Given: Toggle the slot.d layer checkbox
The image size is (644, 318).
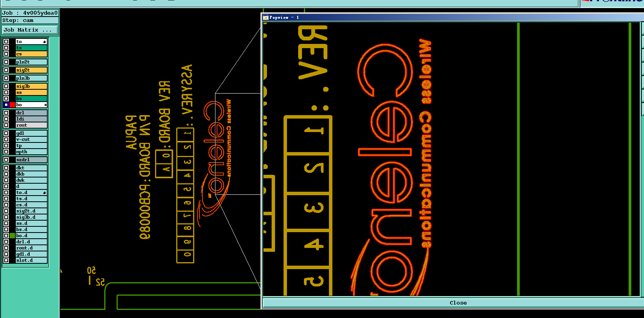Looking at the screenshot, I should point(6,260).
